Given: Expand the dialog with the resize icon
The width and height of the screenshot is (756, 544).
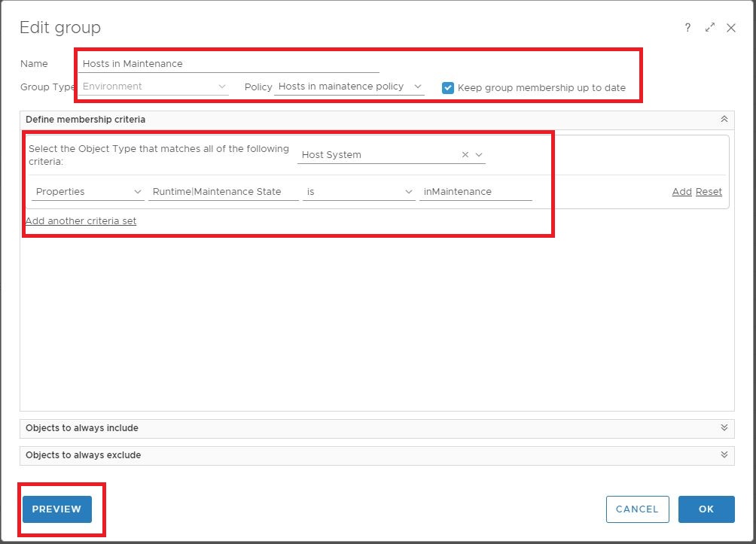Looking at the screenshot, I should 709,28.
